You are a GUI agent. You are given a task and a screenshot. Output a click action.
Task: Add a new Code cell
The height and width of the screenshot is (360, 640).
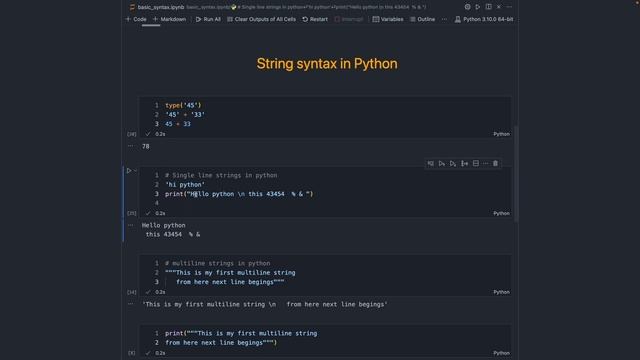point(136,19)
